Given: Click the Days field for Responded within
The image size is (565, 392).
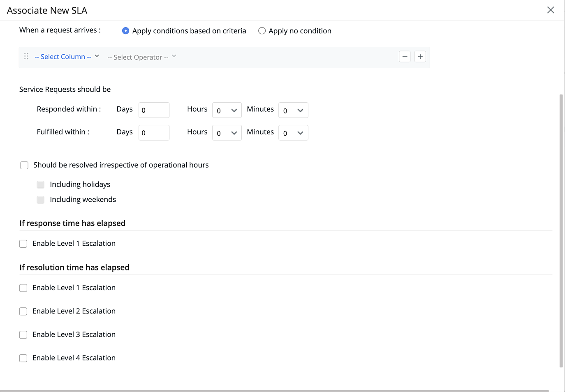Looking at the screenshot, I should click(x=154, y=110).
